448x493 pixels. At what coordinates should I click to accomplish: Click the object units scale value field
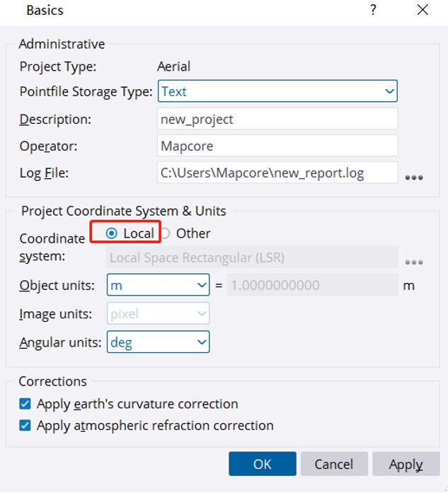(x=311, y=286)
